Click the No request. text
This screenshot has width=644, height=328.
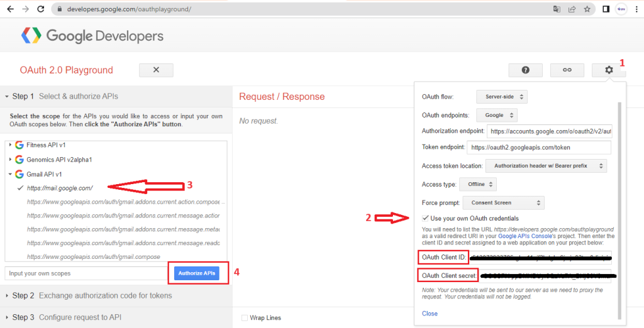tap(258, 121)
